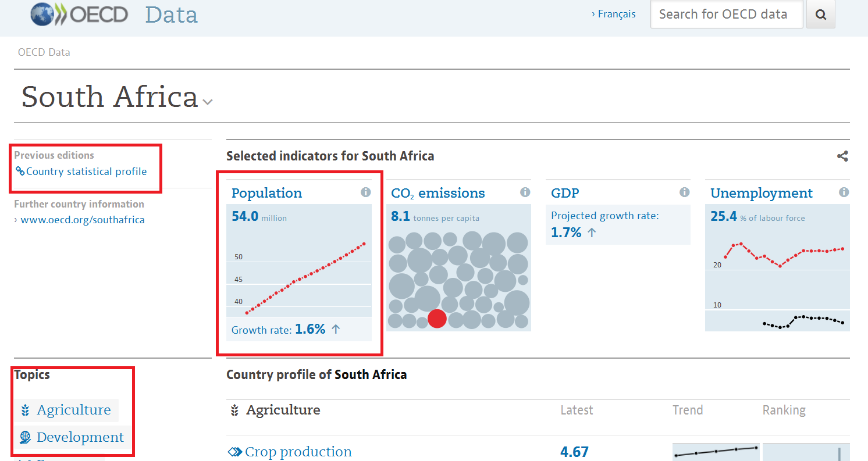Select the Development topic in sidebar
This screenshot has height=461, width=868.
tap(80, 437)
